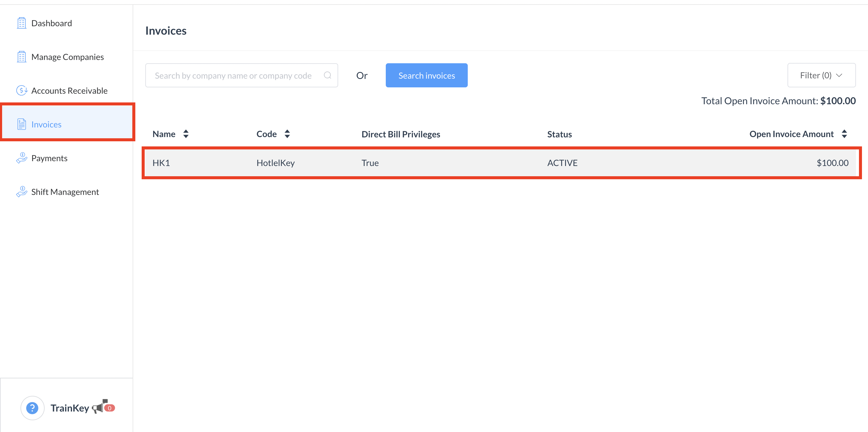Click the Invoices document icon

22,124
